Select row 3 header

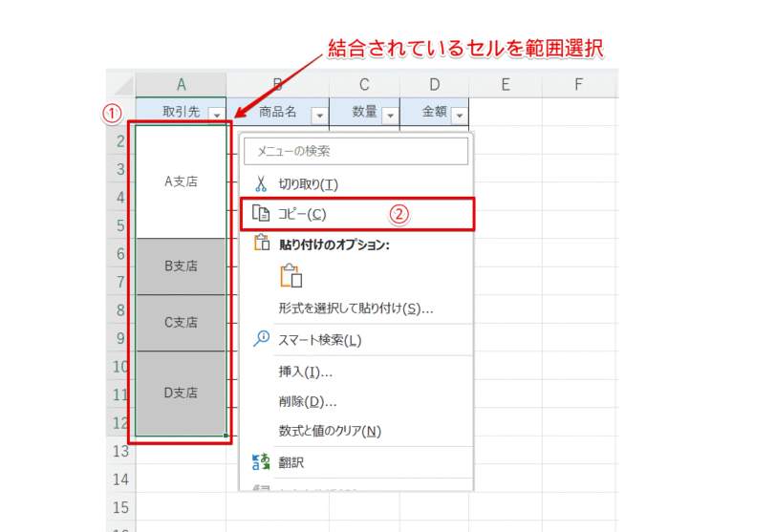tap(120, 169)
